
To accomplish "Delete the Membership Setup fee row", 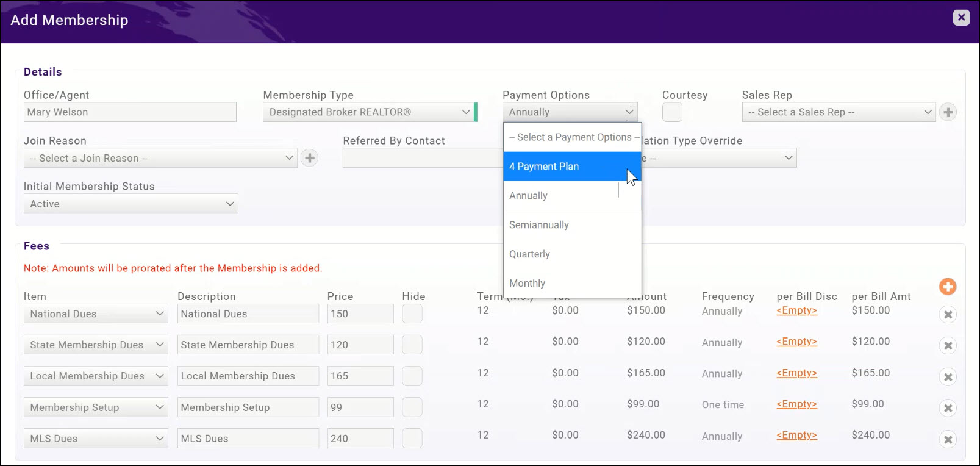I will (948, 408).
